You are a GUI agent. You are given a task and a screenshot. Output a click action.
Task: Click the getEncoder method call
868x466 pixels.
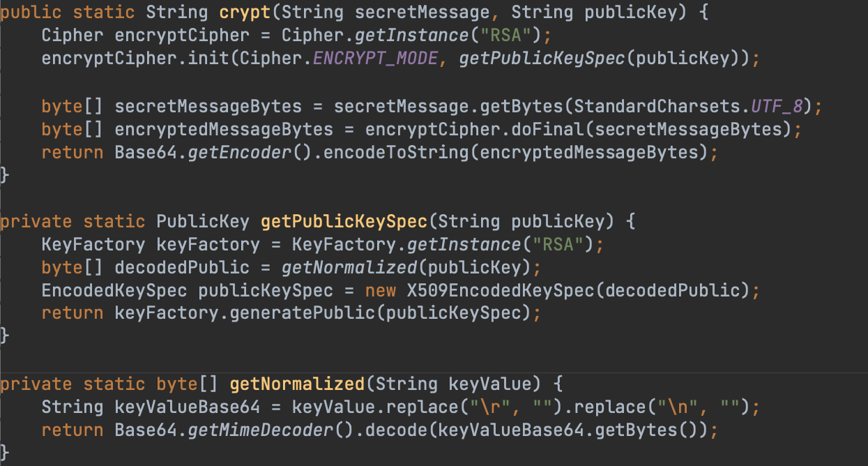(239, 153)
